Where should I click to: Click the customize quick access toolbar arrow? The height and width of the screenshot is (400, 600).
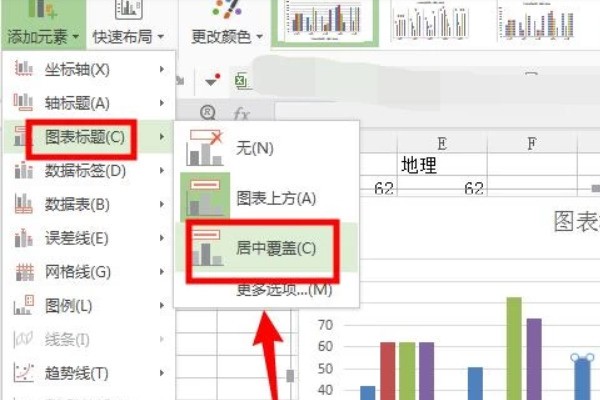coord(213,80)
